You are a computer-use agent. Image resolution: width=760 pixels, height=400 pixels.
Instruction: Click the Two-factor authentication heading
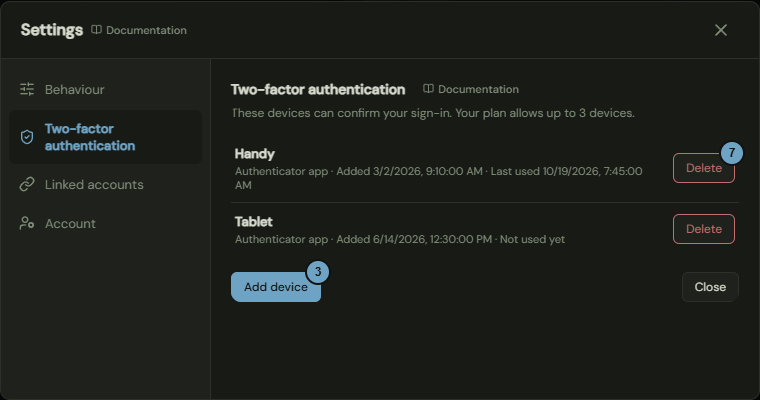(318, 89)
